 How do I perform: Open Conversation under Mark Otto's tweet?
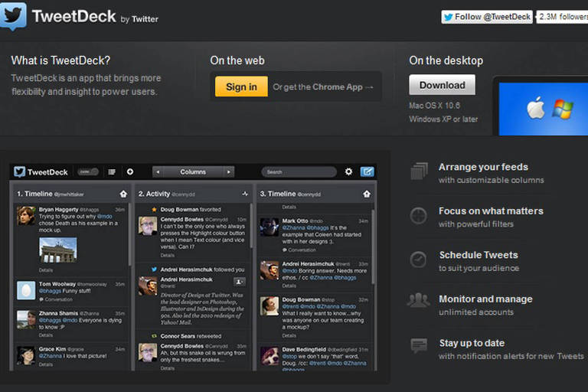coord(299,250)
